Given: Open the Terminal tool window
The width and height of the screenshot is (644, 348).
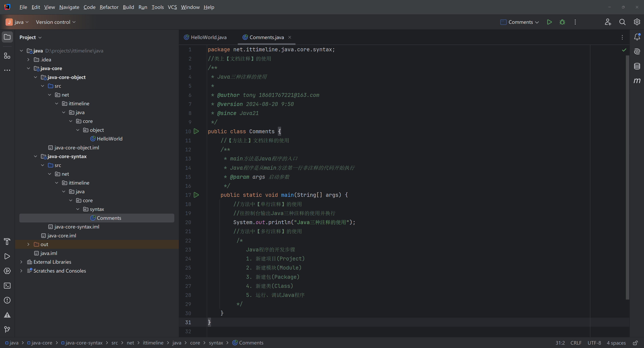Looking at the screenshot, I should click(7, 285).
